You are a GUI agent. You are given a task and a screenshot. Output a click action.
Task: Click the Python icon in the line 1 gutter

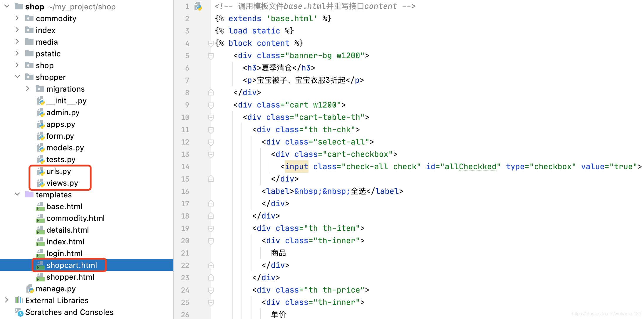[198, 6]
